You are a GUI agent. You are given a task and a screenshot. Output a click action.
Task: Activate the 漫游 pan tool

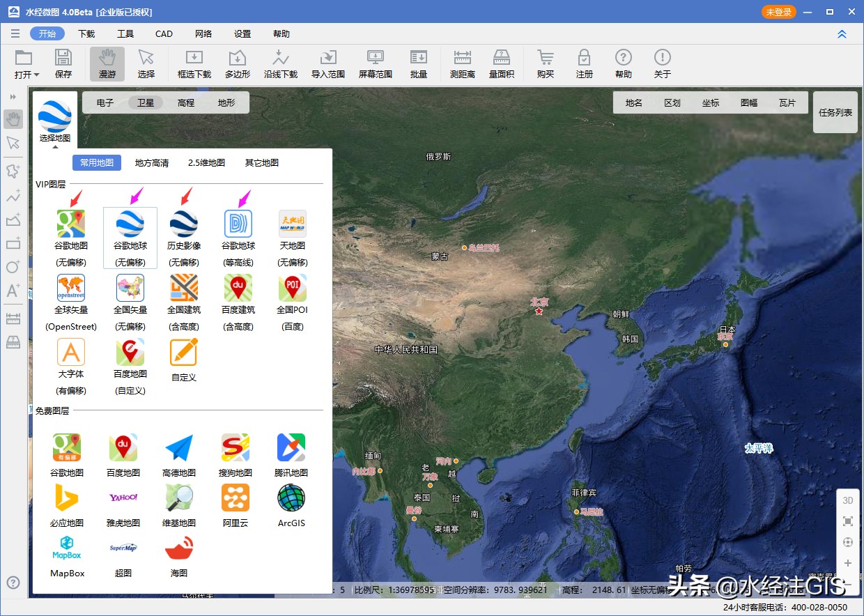[107, 64]
